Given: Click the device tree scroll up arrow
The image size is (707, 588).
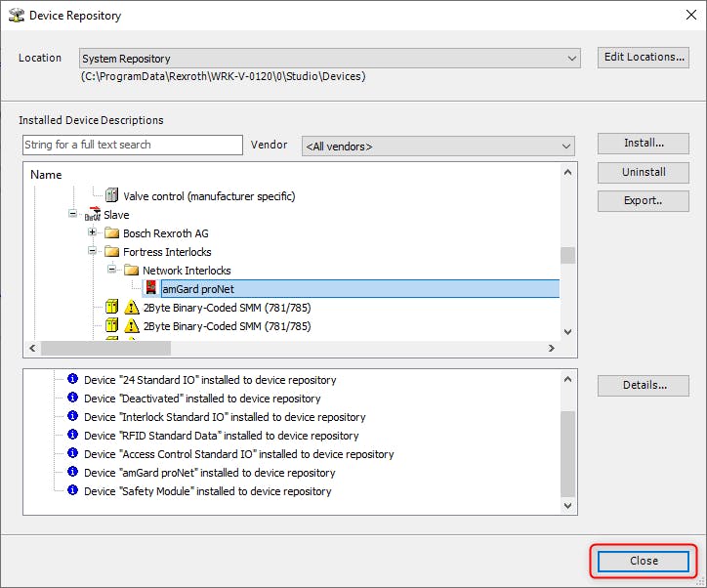Looking at the screenshot, I should (567, 173).
